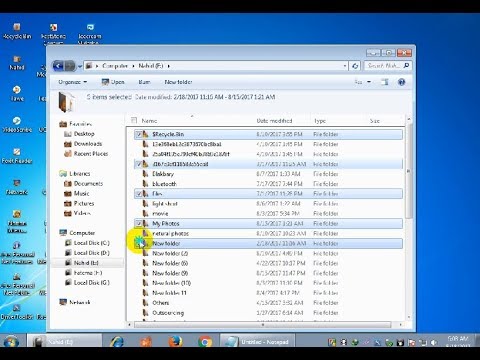
Task: Select the bluetooth folder
Action: click(164, 184)
